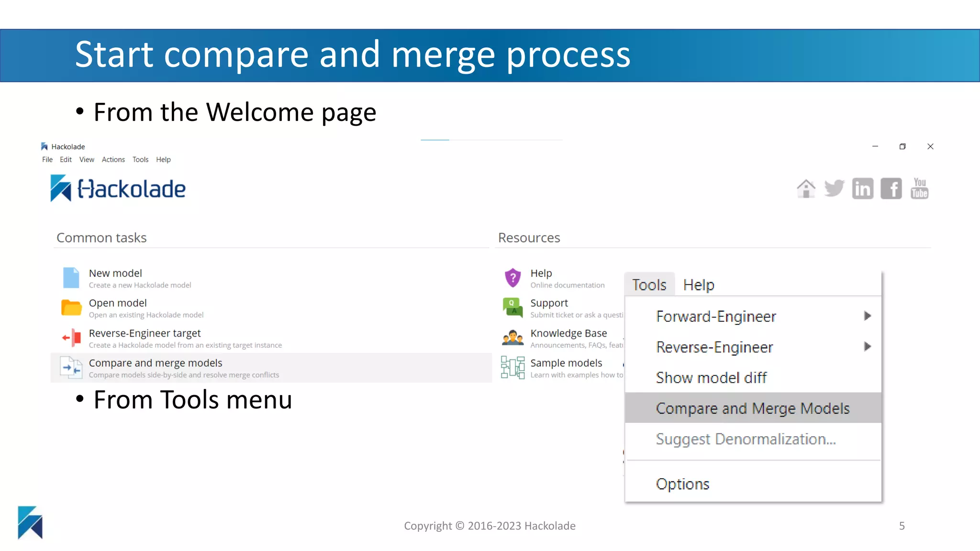Viewport: 980px width, 551px height.
Task: Click the Reverse-Engineer target red arrow icon
Action: pyautogui.click(x=71, y=338)
